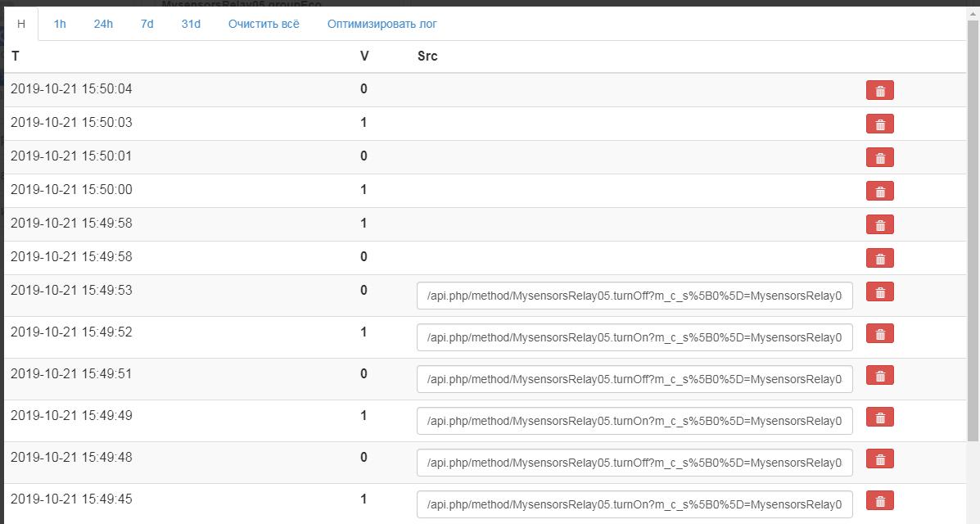Remove the 15:49:49 history record
The height and width of the screenshot is (524, 980).
pyautogui.click(x=879, y=418)
